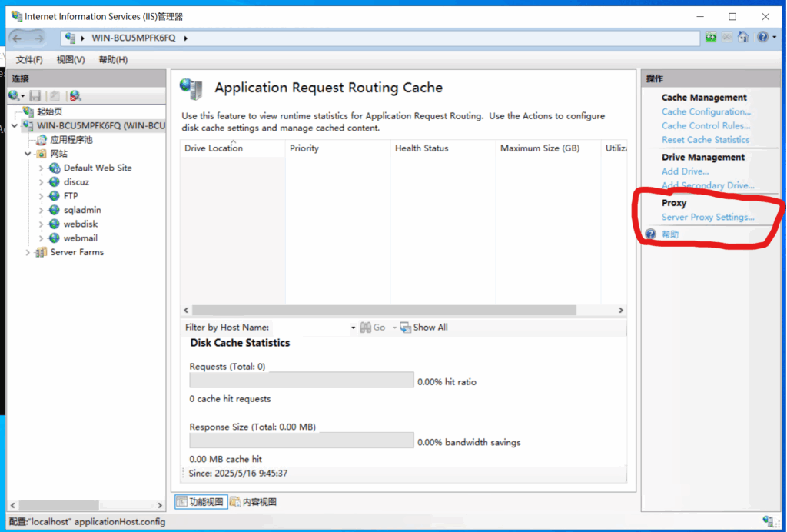Expand the Server Farms node
Viewport: 787px width, 532px height.
28,252
